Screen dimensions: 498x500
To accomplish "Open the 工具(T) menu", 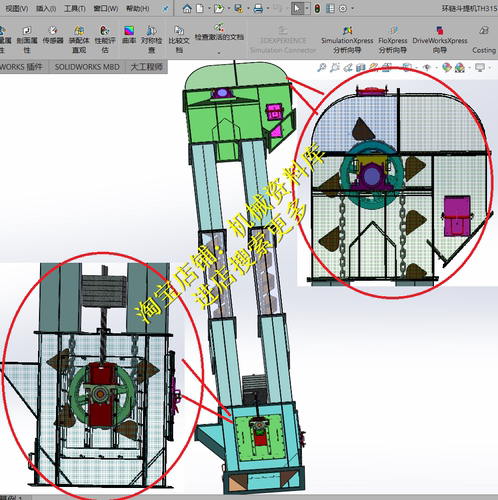I will pos(75,8).
